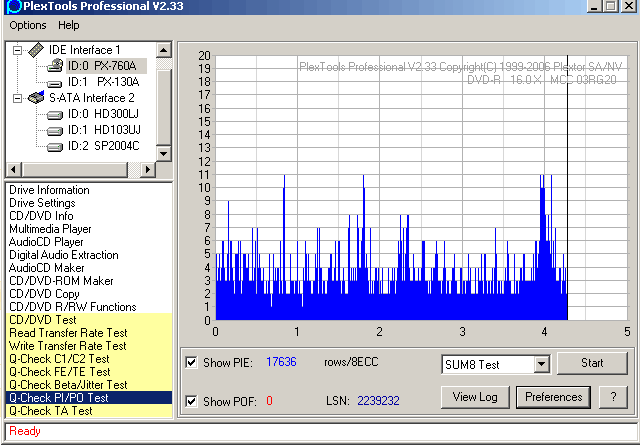Click the HD300LJ hard disk icon
Viewport: 640px width, 445px height.
pyautogui.click(x=54, y=114)
